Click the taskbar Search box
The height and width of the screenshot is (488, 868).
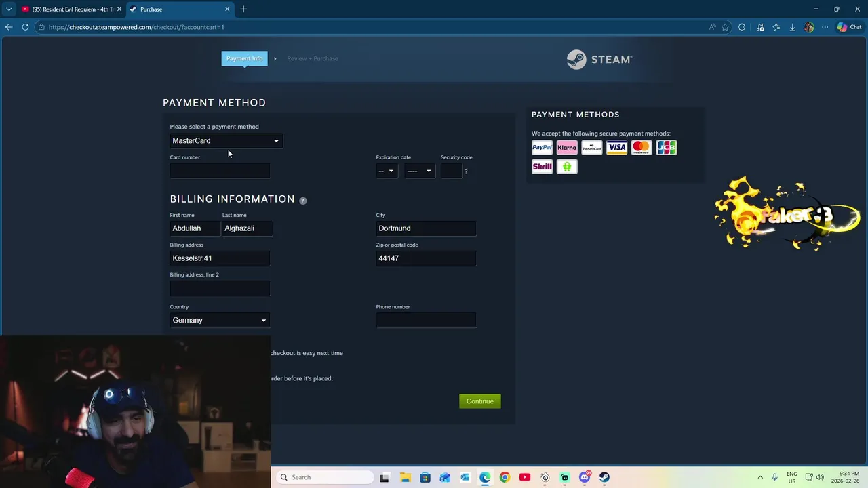pos(325,477)
